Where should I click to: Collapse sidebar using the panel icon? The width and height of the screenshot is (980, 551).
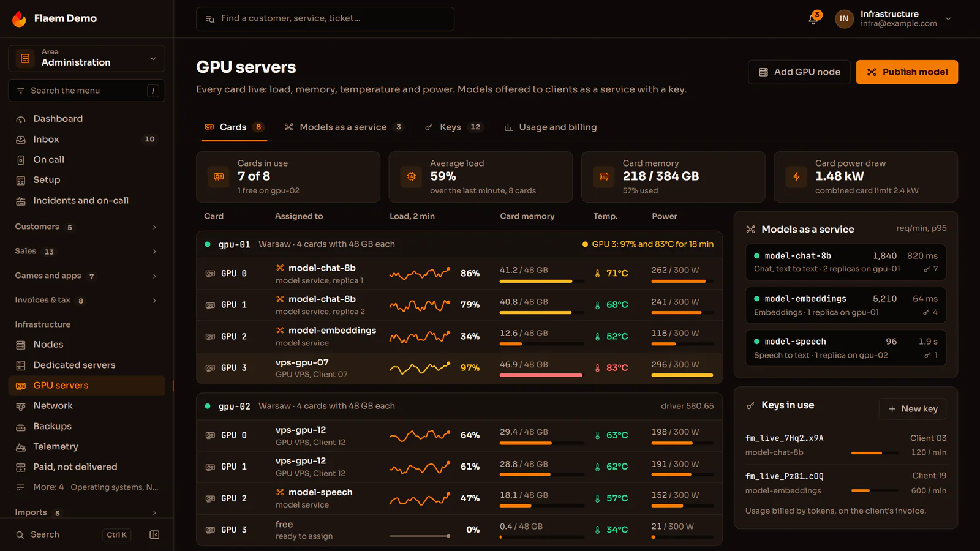click(x=154, y=534)
